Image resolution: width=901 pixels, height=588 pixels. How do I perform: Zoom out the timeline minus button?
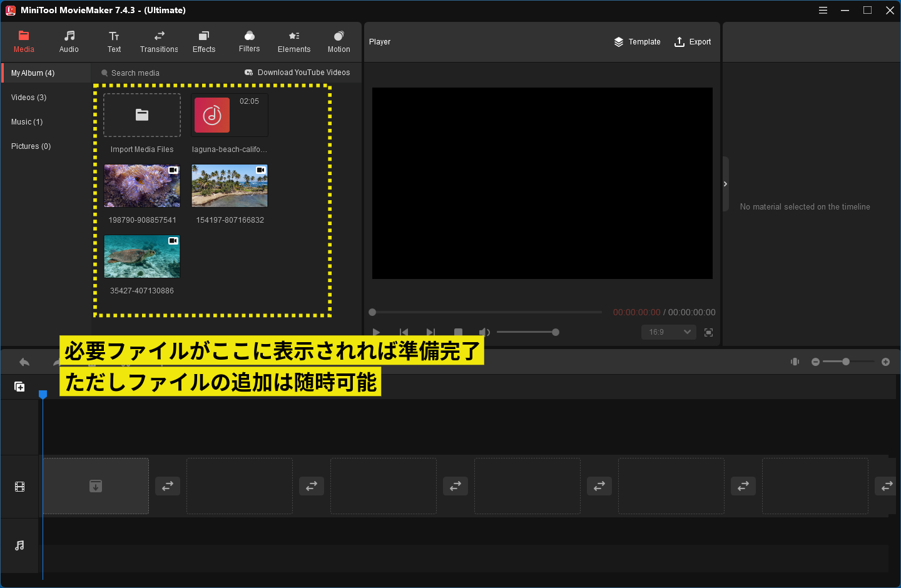(x=815, y=362)
